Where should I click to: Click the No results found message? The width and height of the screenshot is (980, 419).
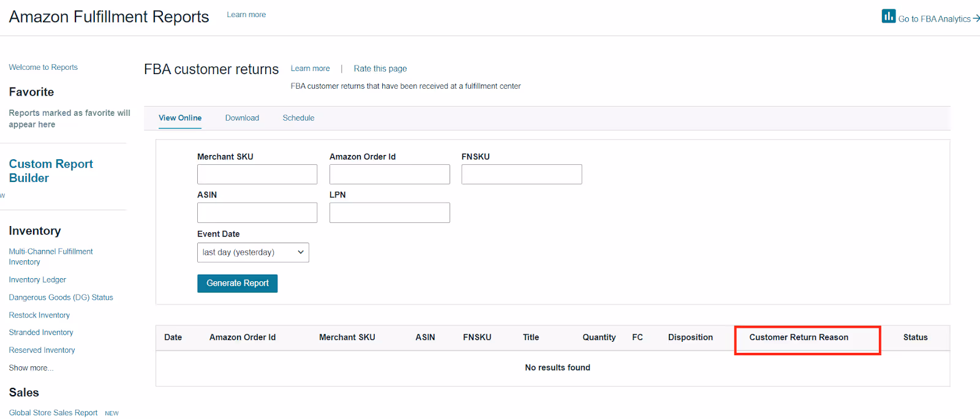coord(557,368)
